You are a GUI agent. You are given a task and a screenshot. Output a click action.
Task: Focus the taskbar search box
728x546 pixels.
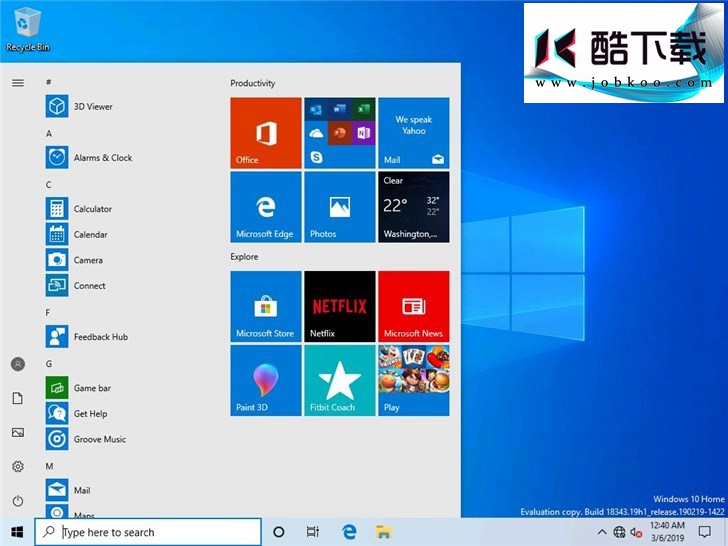[x=148, y=532]
